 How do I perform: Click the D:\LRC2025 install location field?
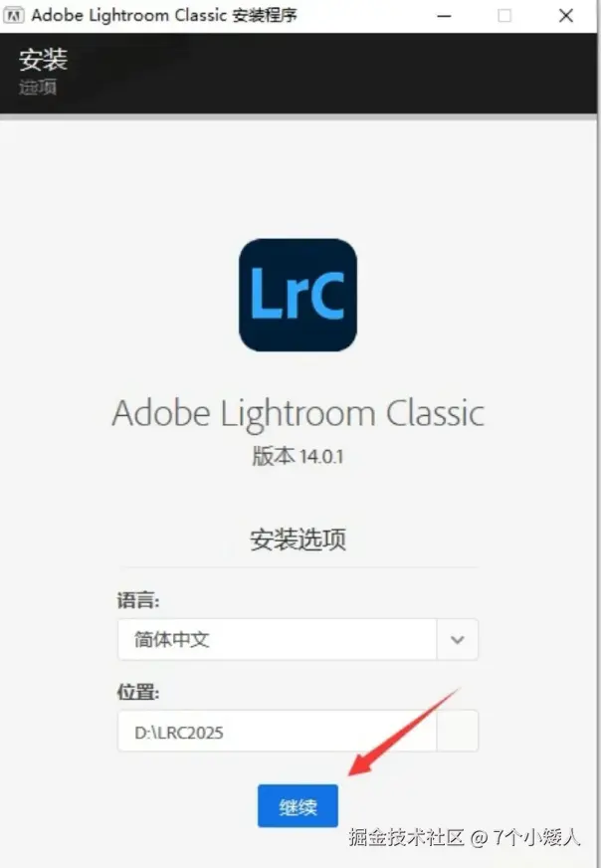[277, 732]
